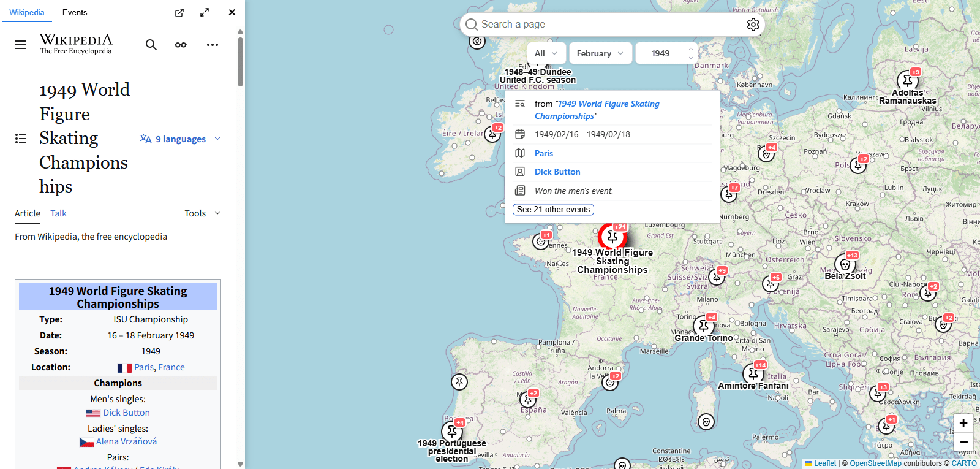Open article in new window icon
The width and height of the screenshot is (980, 469).
pos(179,13)
